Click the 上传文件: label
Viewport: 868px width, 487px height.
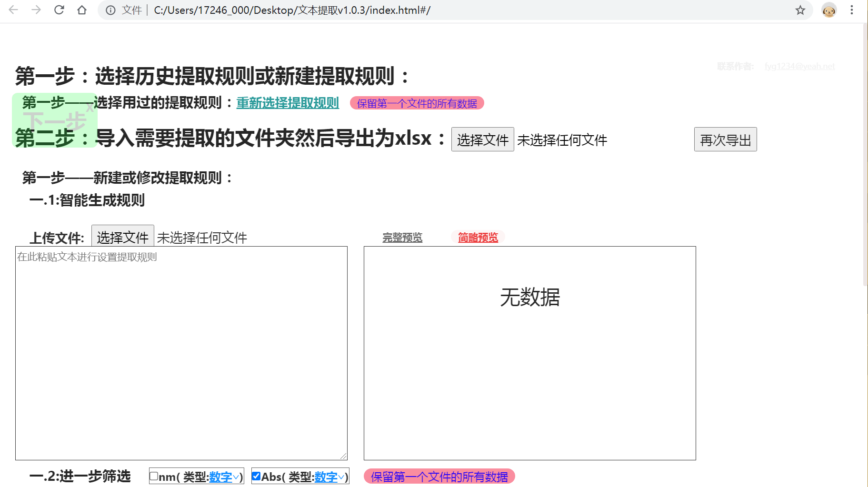pos(57,238)
